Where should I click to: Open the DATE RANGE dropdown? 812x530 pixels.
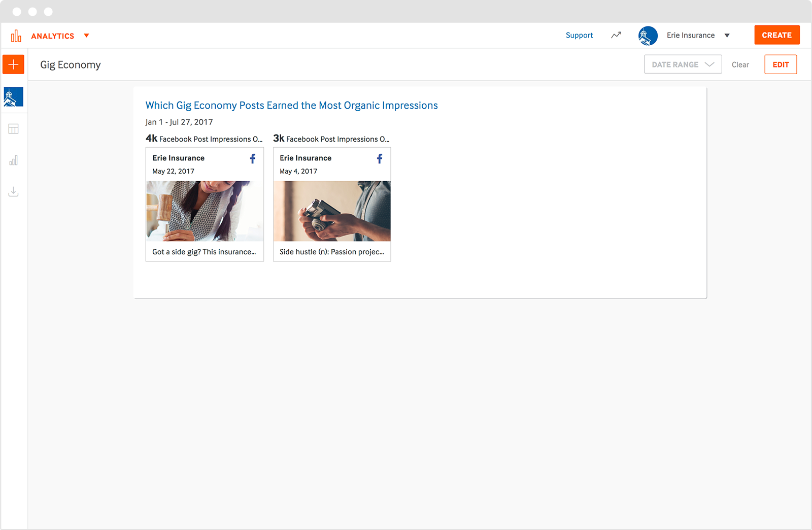[x=683, y=64]
